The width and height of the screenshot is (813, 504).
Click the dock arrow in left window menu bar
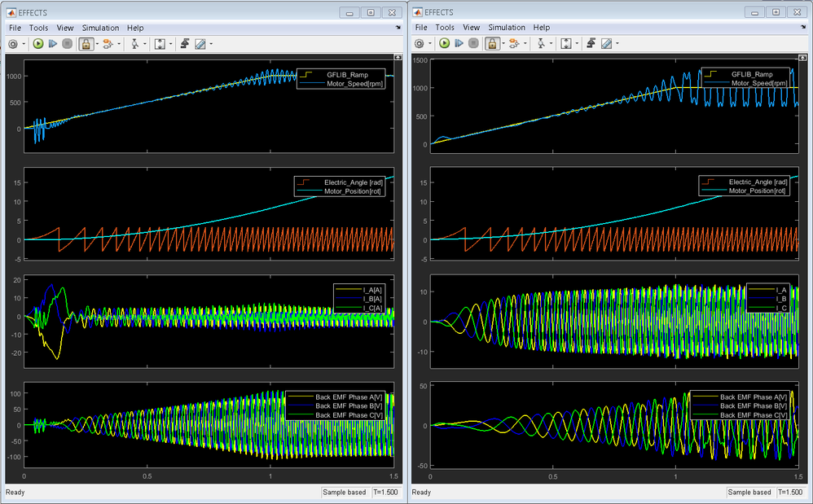tap(398, 28)
